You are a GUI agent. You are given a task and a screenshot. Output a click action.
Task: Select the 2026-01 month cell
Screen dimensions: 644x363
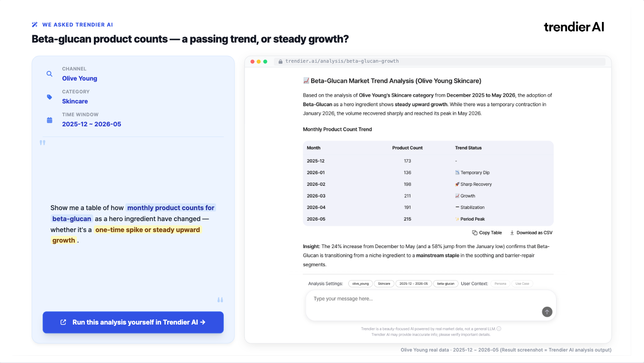click(x=315, y=173)
